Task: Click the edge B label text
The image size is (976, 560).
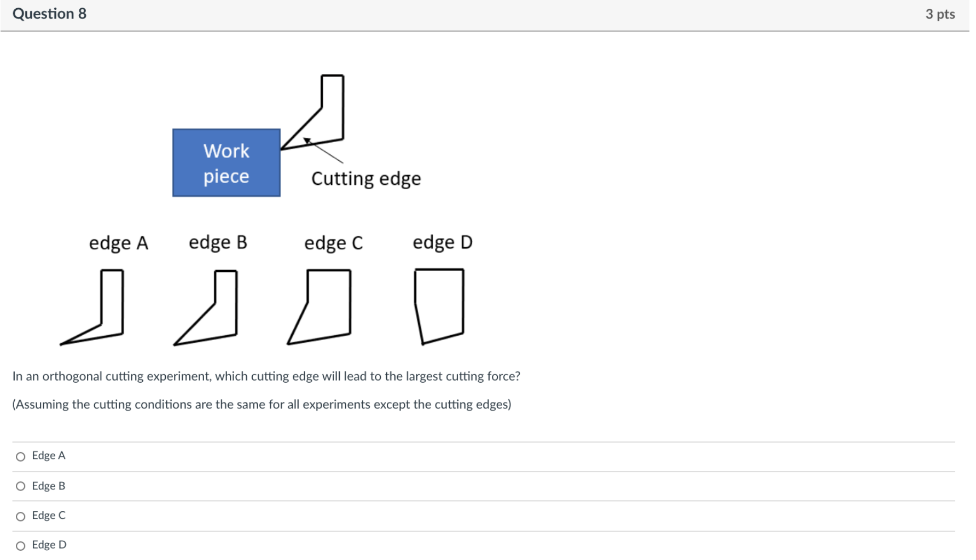Action: (218, 243)
